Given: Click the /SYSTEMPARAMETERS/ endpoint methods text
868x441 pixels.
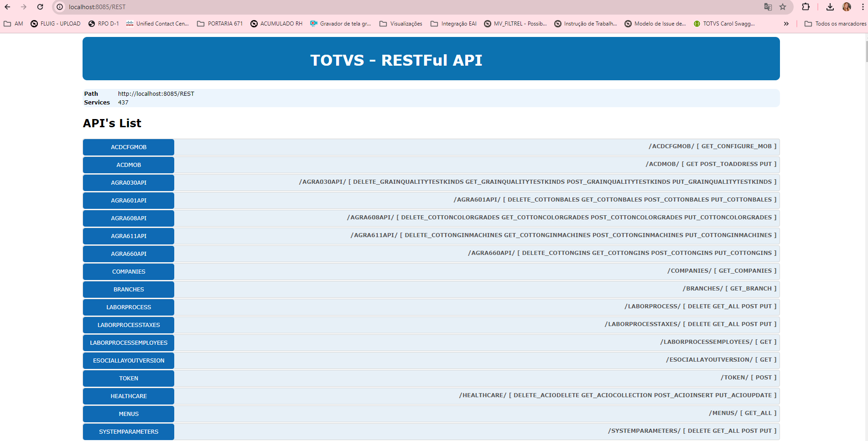Looking at the screenshot, I should [692, 431].
